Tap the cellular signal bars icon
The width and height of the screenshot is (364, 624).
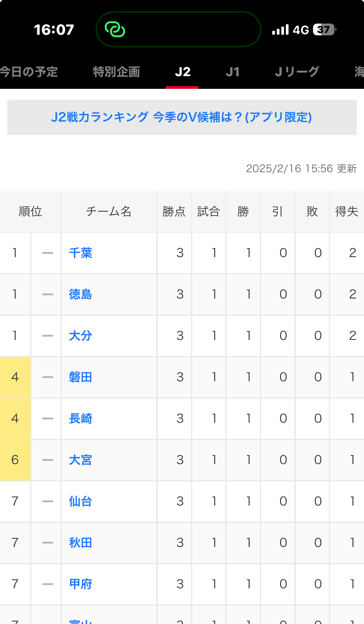[280, 30]
